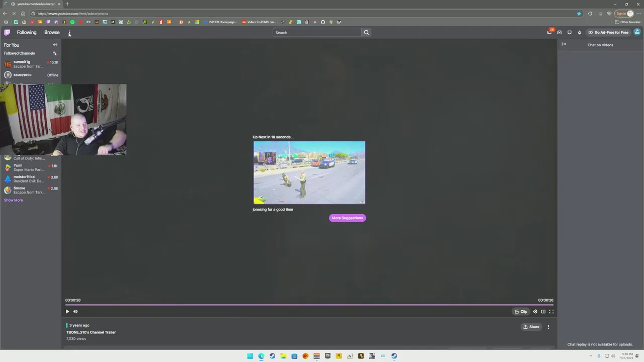Mute the video volume
Screen dimensions: 644x362
coord(75,311)
